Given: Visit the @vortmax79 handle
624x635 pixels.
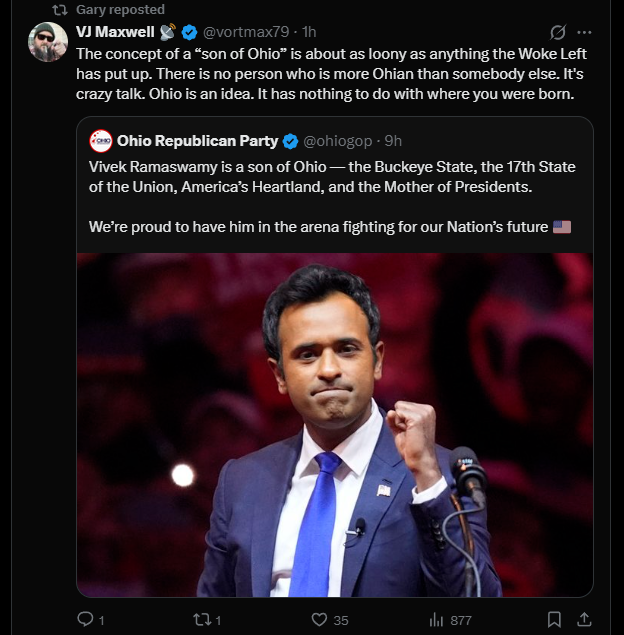Looking at the screenshot, I should click(x=243, y=32).
